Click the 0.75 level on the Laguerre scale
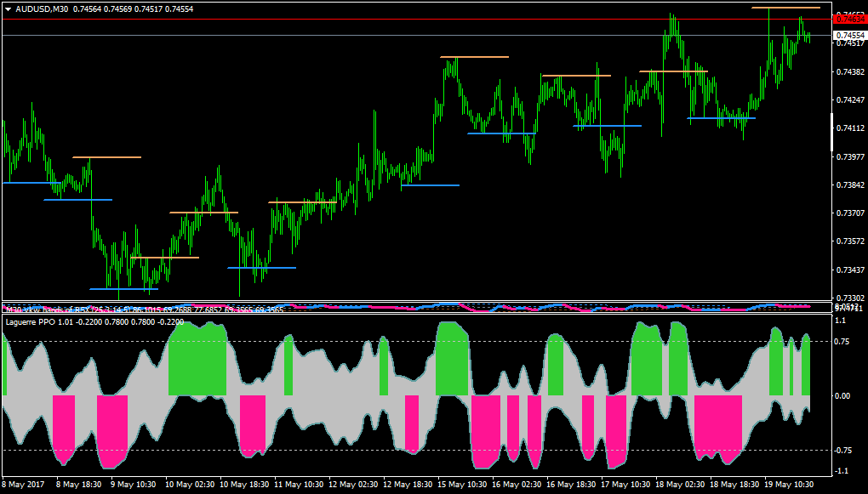This screenshot has height=494, width=868. coord(842,341)
